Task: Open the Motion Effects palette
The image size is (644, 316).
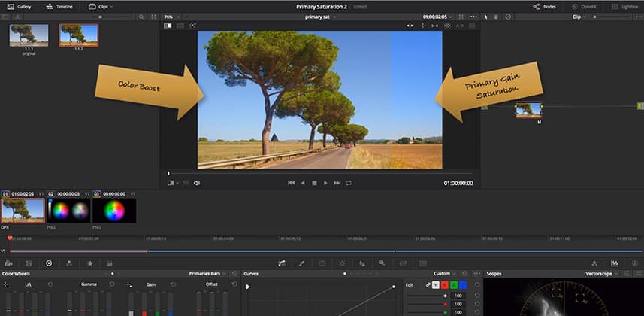Action: pyautogui.click(x=89, y=263)
